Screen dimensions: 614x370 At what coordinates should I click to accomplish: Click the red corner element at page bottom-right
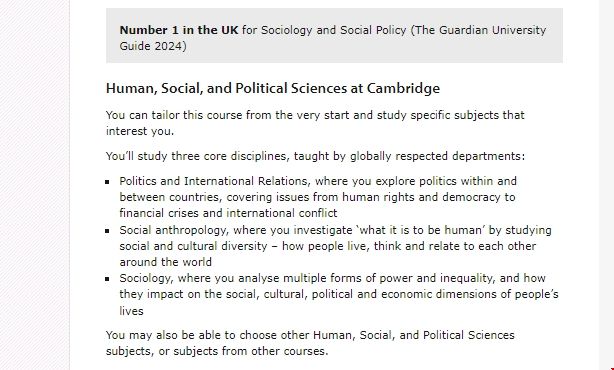tap(612, 368)
